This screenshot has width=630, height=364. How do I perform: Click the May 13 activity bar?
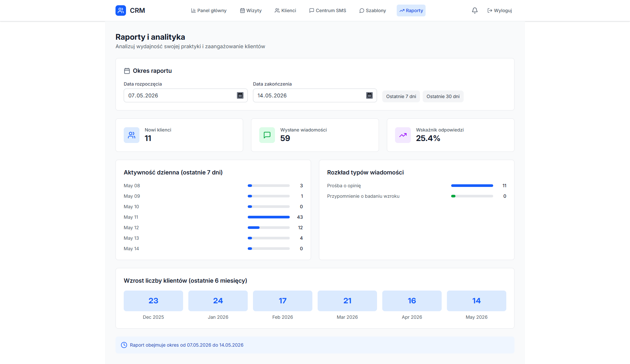pyautogui.click(x=269, y=238)
